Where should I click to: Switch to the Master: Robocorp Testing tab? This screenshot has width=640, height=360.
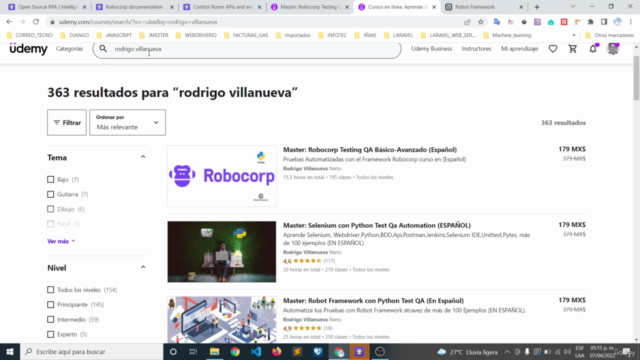[x=310, y=7]
